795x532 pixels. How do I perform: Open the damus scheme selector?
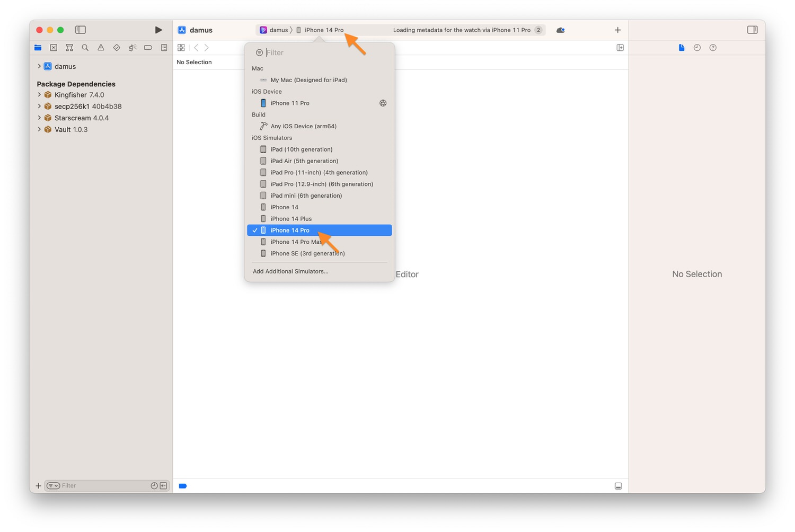(273, 30)
